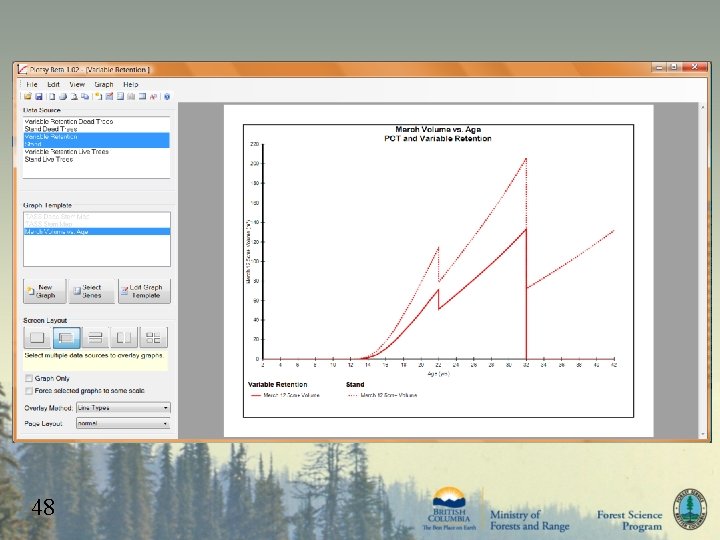The image size is (720, 540).
Task: Select the highlighted Stand data source
Action: tap(96, 144)
